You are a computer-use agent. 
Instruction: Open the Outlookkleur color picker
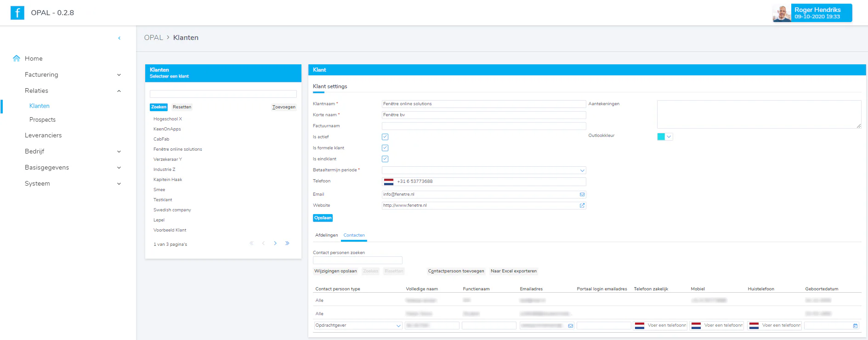(x=665, y=136)
